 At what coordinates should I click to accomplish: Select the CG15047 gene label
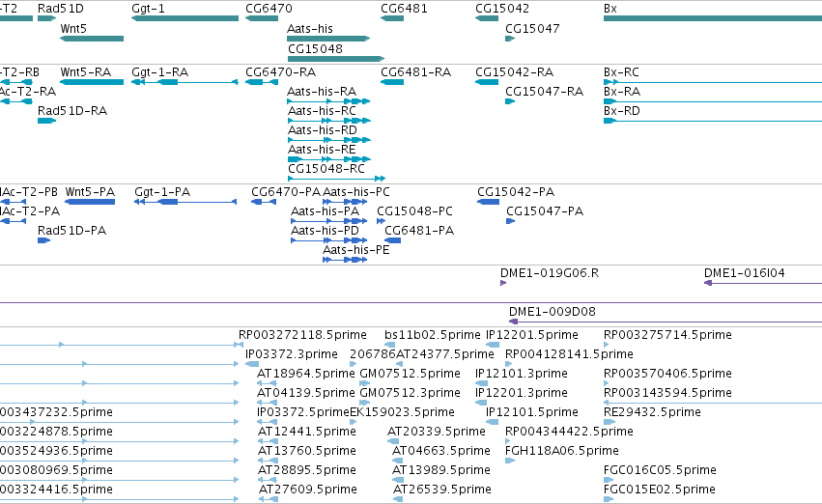(532, 28)
